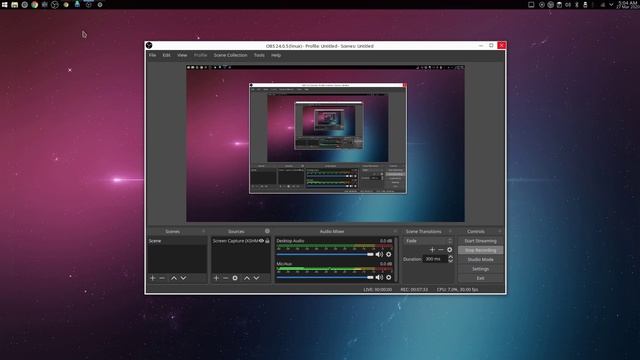640x360 pixels.
Task: Remove the selected scene with minus icon
Action: click(162, 278)
